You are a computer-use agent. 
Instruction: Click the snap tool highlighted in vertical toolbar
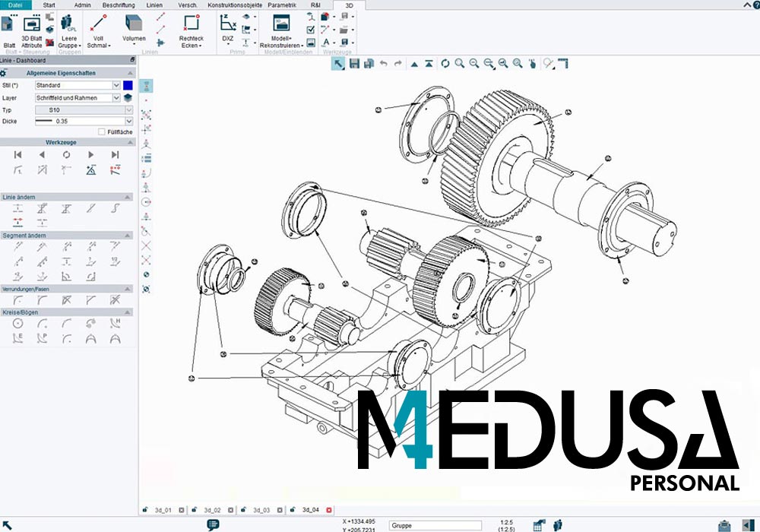[x=147, y=86]
